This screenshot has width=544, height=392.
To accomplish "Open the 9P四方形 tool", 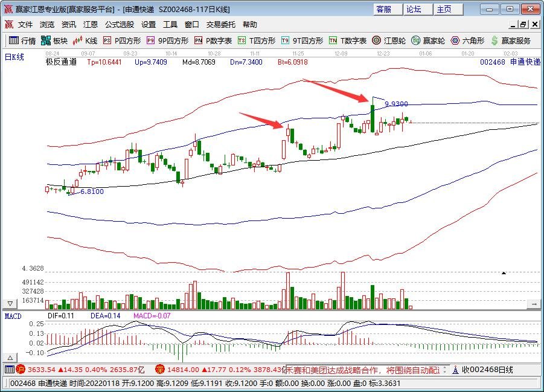I will point(167,40).
